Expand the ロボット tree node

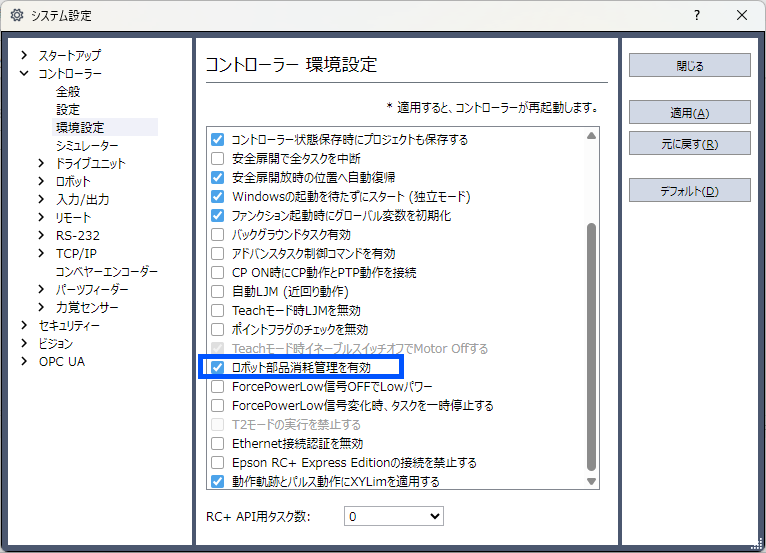(41, 181)
